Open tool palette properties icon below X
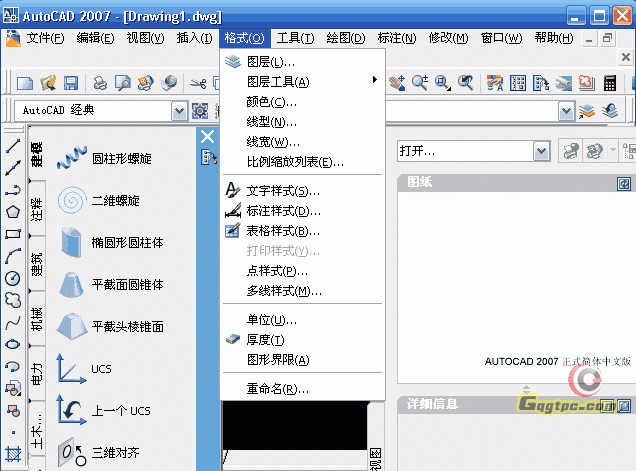 (x=208, y=157)
